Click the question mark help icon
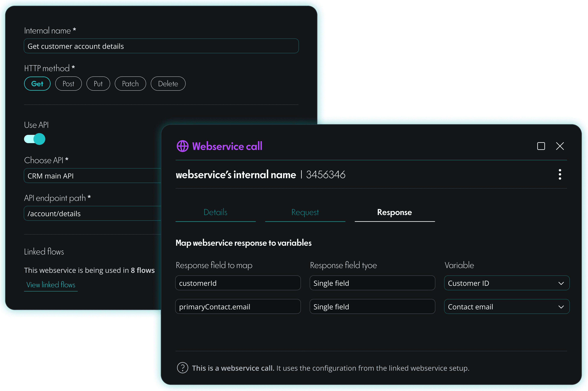This screenshot has height=391, width=588. [182, 368]
